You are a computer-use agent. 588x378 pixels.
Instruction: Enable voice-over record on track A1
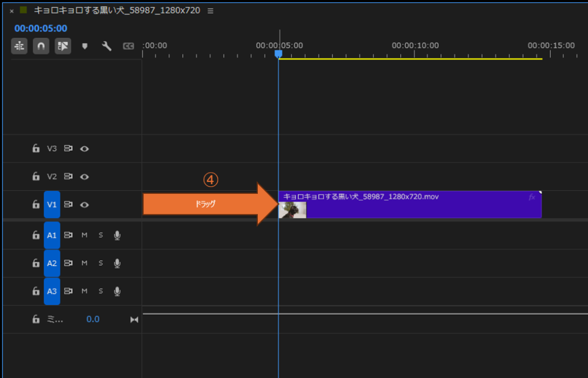coord(117,235)
